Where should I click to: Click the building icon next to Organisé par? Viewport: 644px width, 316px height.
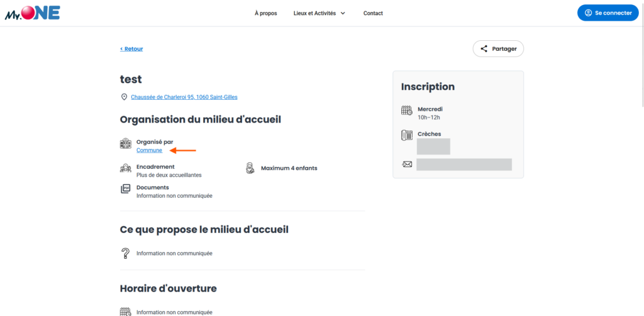125,144
